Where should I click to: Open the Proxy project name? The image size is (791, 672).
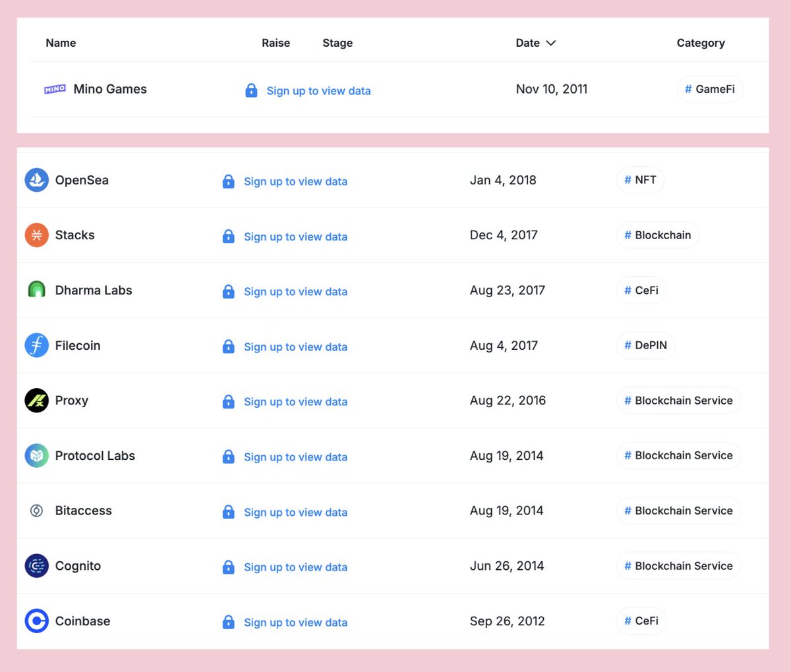(x=71, y=401)
